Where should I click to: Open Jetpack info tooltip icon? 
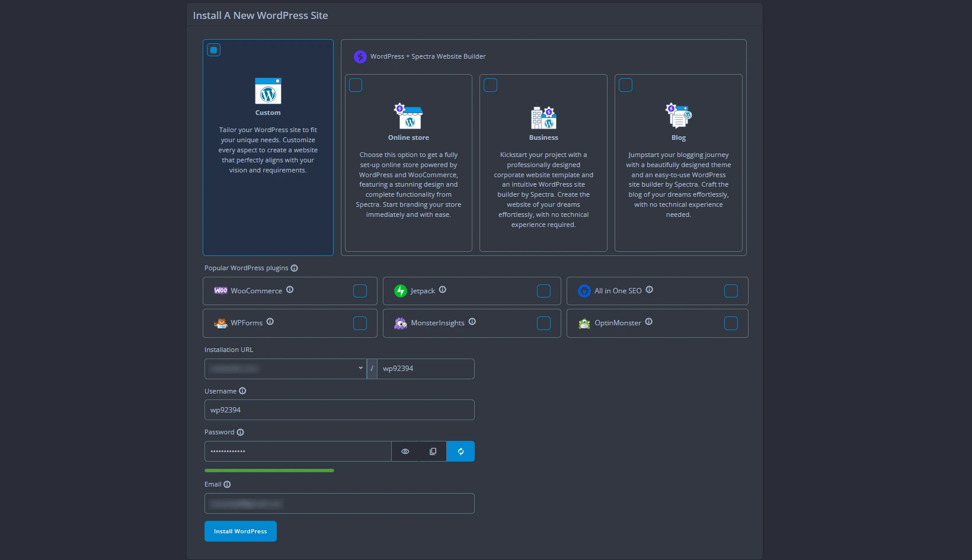click(x=443, y=290)
